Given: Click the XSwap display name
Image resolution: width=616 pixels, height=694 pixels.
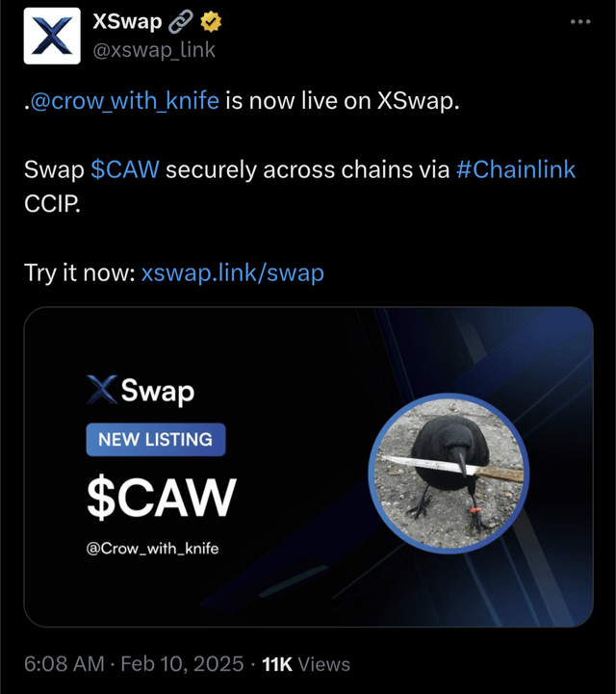Looking at the screenshot, I should tap(127, 21).
